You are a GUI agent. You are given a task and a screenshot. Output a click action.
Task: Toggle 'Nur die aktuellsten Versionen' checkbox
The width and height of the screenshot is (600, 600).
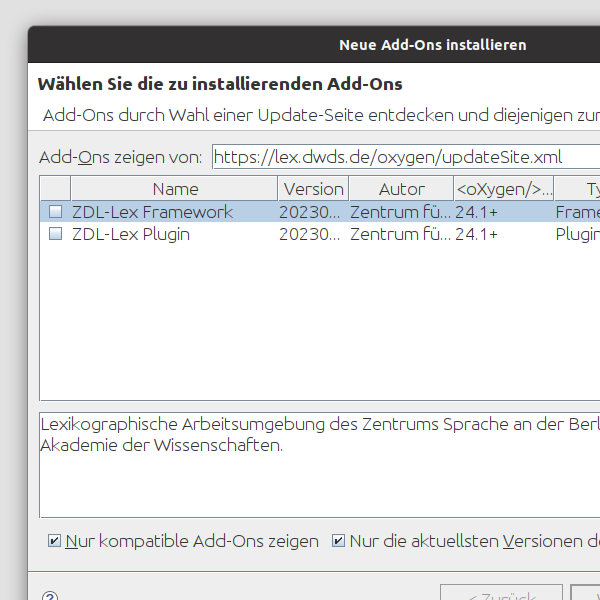339,541
